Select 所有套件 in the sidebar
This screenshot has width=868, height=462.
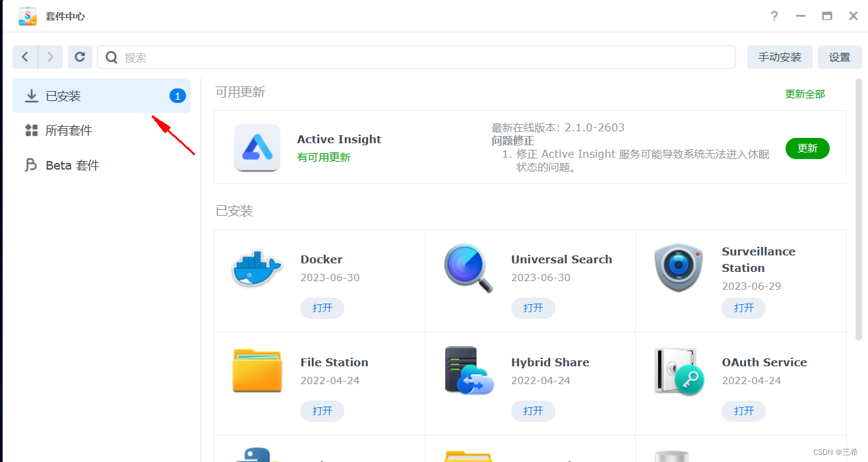pos(102,131)
